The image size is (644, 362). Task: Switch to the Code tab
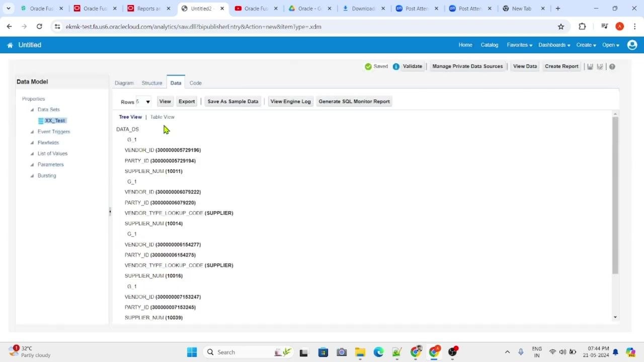click(196, 83)
